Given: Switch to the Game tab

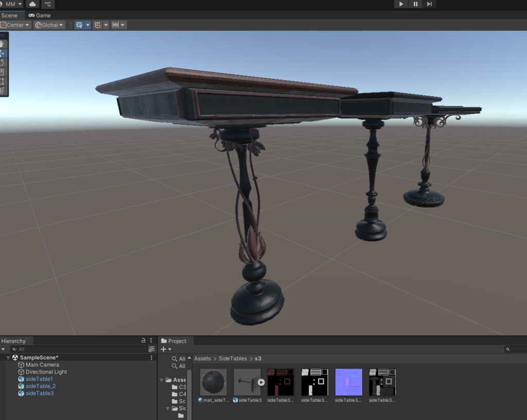Looking at the screenshot, I should 40,15.
